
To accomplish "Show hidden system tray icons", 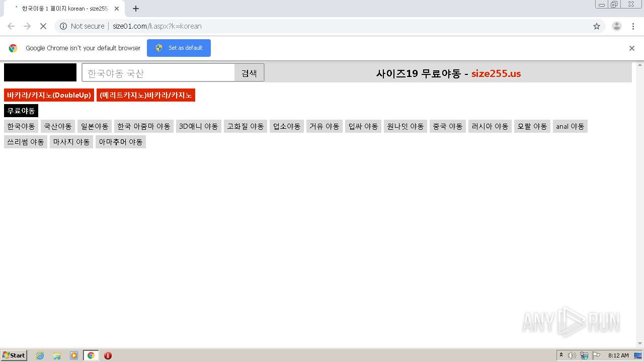I will pos(561,355).
